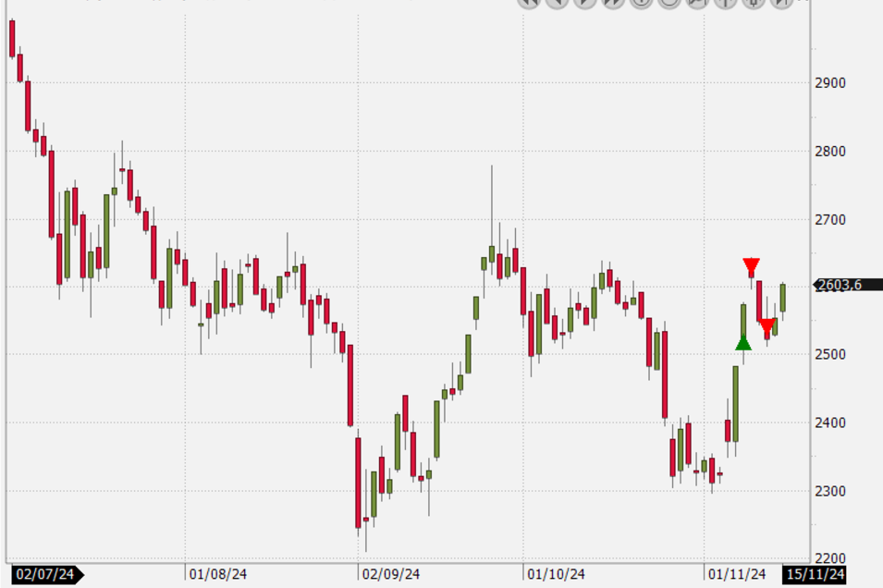883x588 pixels.
Task: Click the double-right fast-forward arrow icon
Action: [x=613, y=3]
